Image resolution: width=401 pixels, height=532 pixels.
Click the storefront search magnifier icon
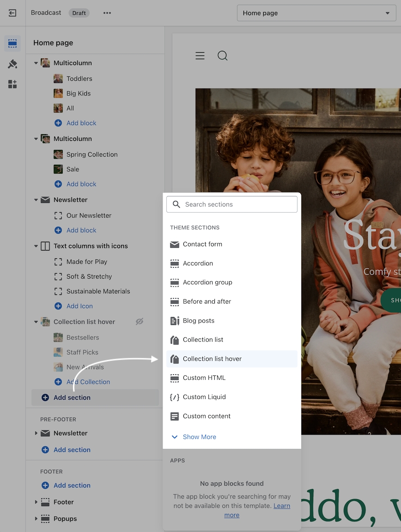click(x=222, y=56)
